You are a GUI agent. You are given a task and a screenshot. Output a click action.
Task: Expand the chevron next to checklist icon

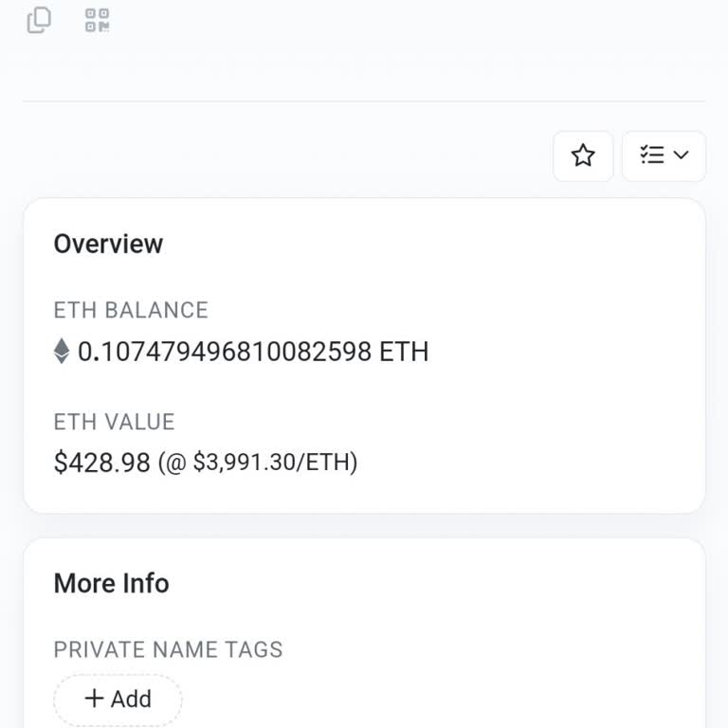tap(681, 155)
